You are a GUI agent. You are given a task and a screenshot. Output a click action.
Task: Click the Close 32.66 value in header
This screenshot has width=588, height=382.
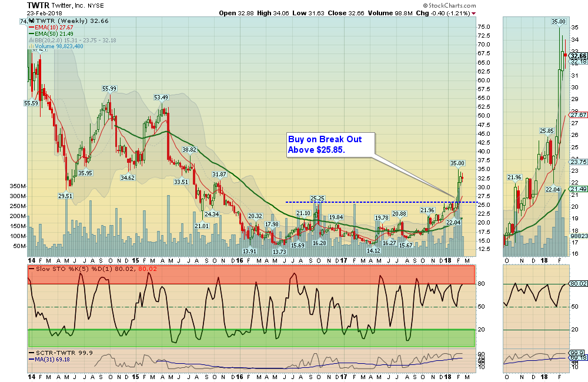coord(346,13)
